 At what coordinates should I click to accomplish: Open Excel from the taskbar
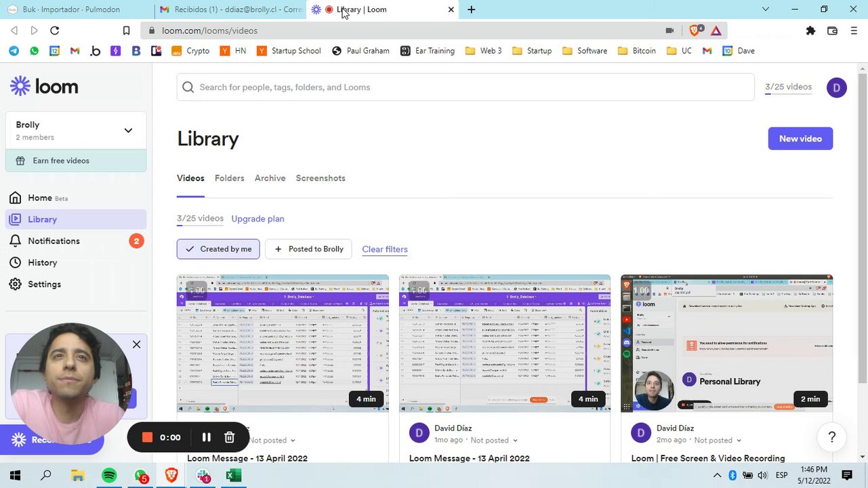point(233,476)
